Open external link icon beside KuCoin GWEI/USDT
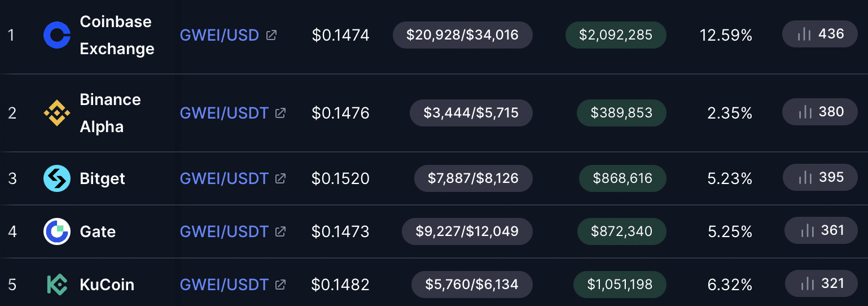Viewport: 868px width, 306px height. coord(280,285)
